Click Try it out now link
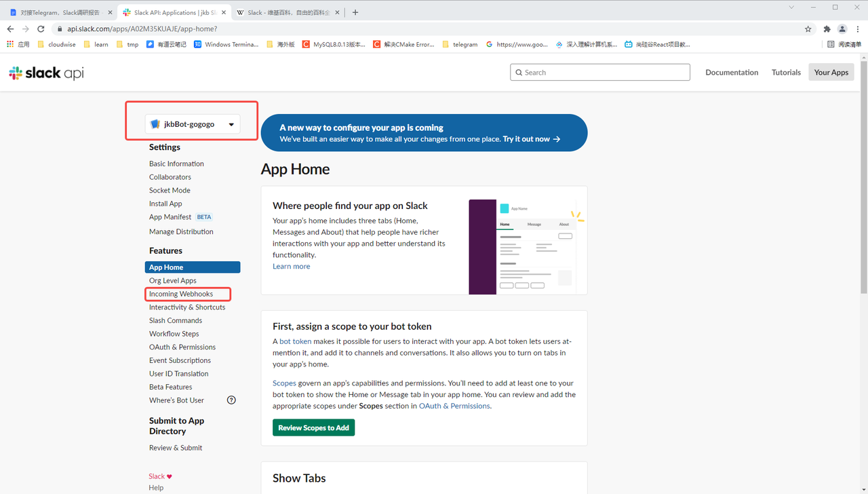Viewport: 868px width, 494px height. (531, 138)
